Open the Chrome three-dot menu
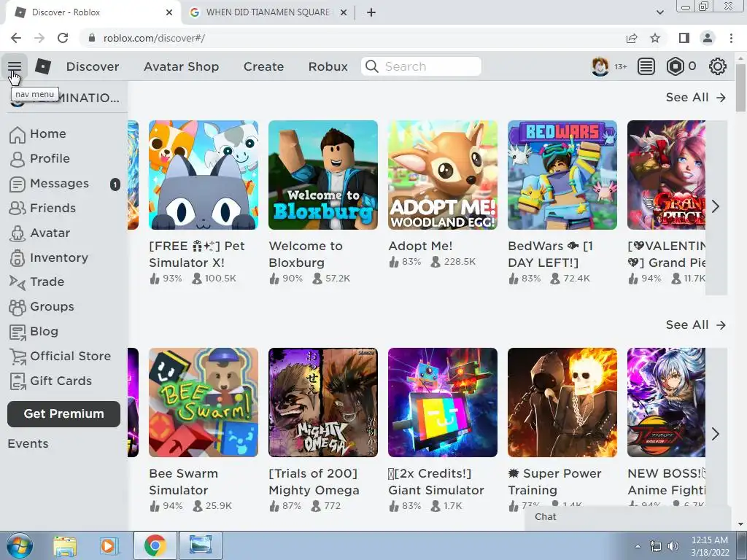 731,38
